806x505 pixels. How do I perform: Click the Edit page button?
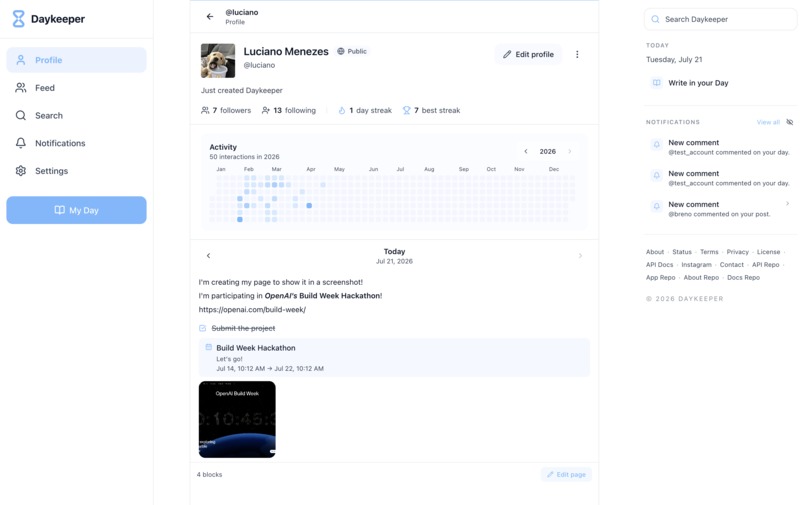click(566, 475)
